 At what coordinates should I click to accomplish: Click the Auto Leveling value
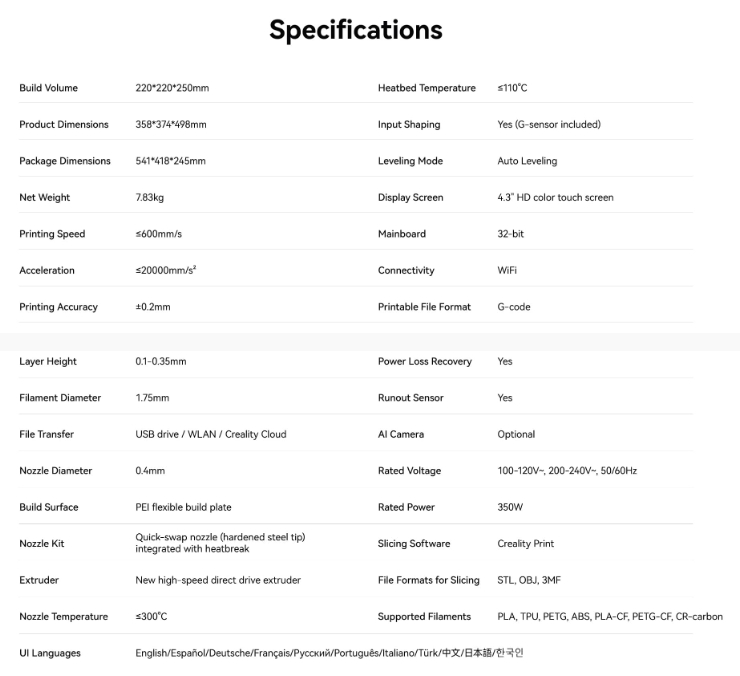[527, 161]
